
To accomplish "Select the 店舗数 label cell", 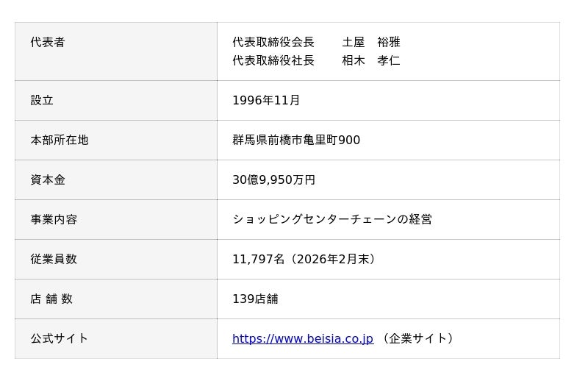I will click(116, 299).
